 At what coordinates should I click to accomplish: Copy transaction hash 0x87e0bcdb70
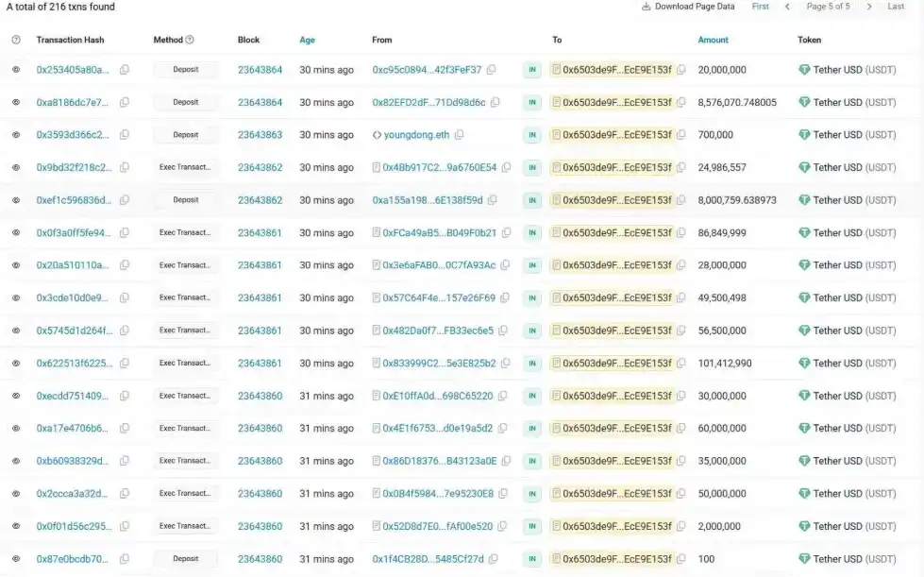(125, 559)
